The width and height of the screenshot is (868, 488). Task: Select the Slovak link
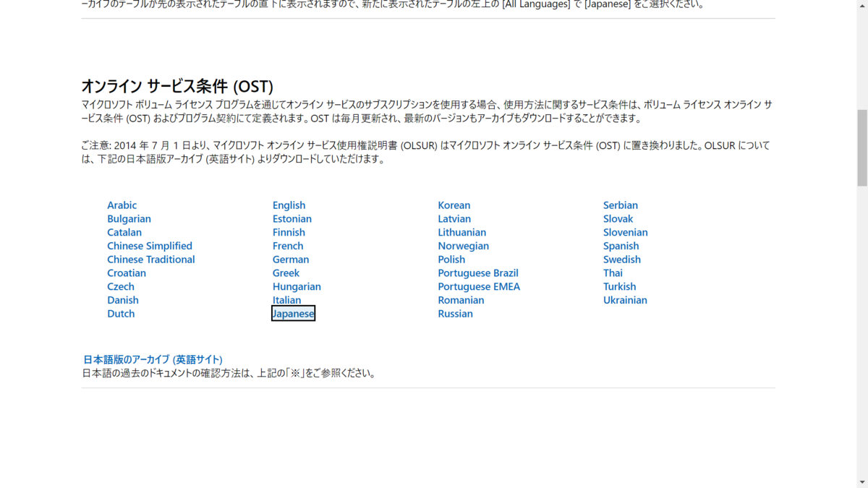618,219
